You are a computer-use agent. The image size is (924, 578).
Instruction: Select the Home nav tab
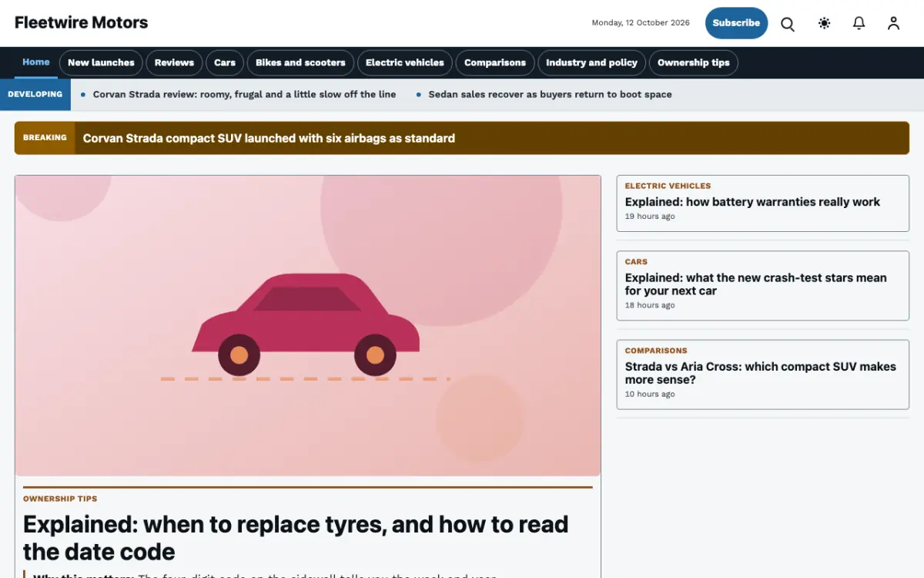click(x=36, y=62)
